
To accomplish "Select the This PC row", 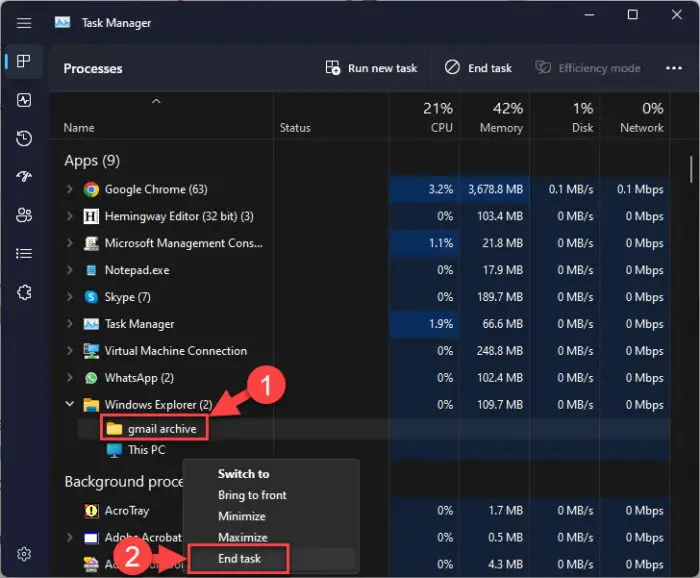I will [x=373, y=450].
